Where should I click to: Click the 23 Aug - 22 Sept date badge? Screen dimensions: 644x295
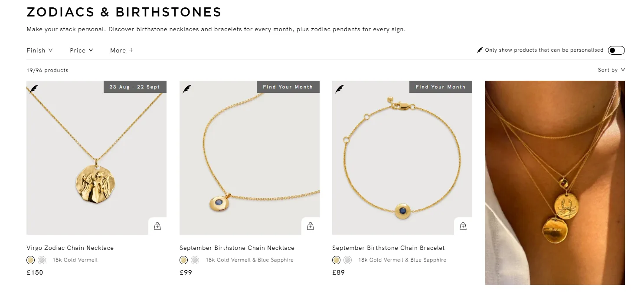(x=135, y=87)
